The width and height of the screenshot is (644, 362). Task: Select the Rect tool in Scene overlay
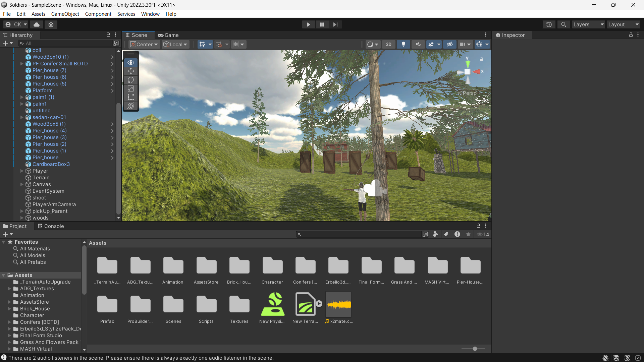tap(131, 97)
